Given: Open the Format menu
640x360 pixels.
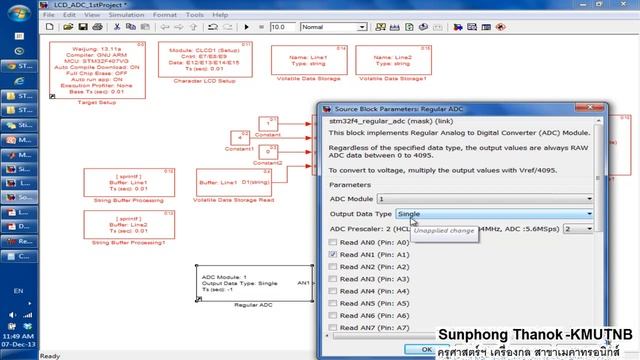Looking at the screenshot, I should pos(165,15).
